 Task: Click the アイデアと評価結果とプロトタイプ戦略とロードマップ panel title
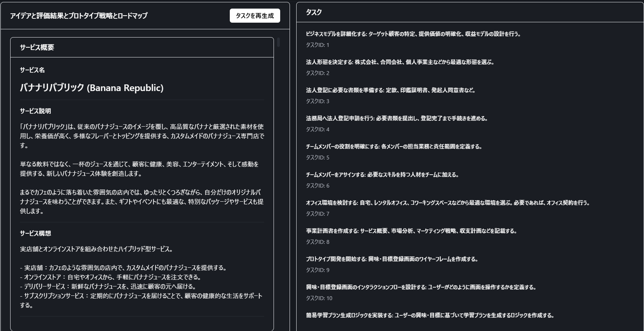[x=79, y=16]
